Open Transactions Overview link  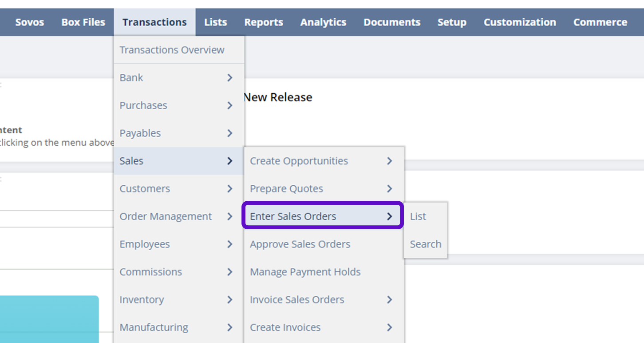tap(172, 50)
